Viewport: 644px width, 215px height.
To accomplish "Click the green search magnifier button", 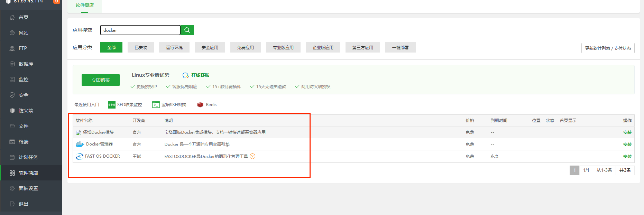I will point(187,30).
